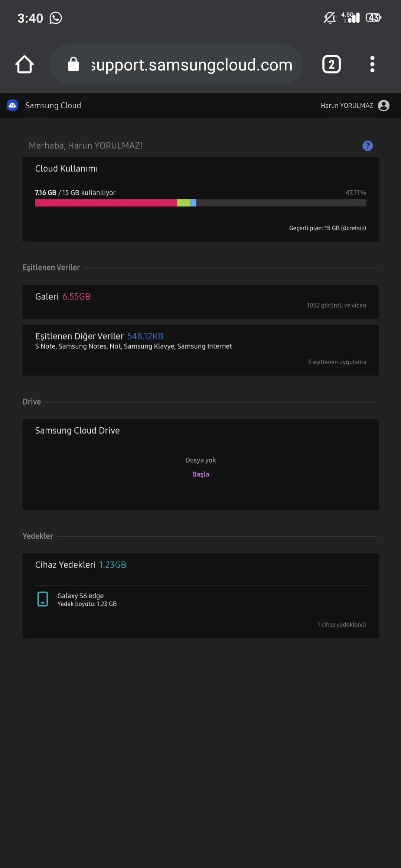
Task: Tap the lock icon in address bar
Action: click(74, 64)
